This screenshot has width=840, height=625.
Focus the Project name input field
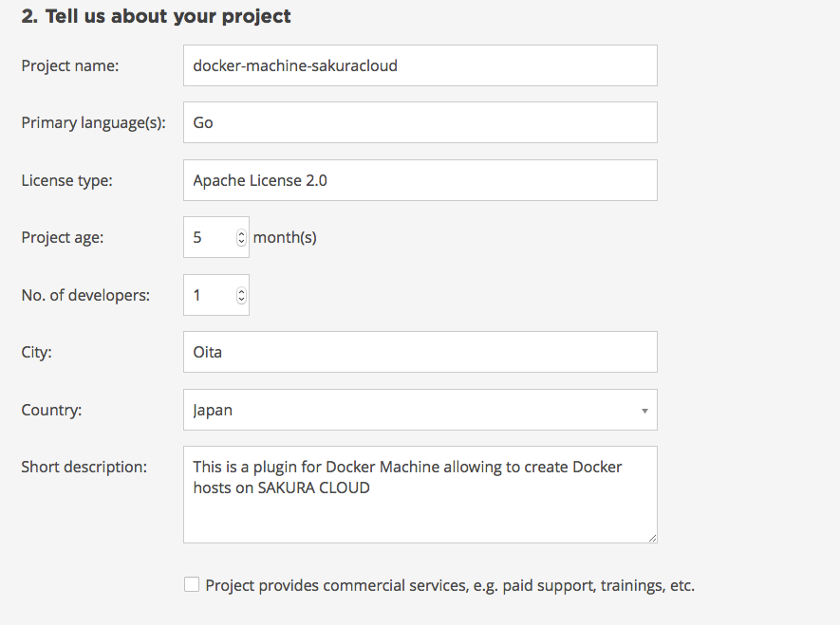[x=420, y=65]
